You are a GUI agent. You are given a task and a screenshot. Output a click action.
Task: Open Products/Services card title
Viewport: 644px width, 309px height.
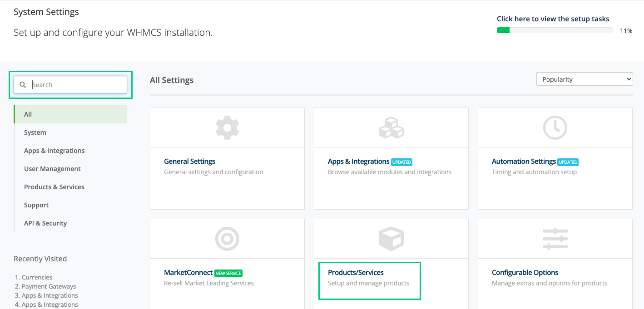pyautogui.click(x=356, y=273)
